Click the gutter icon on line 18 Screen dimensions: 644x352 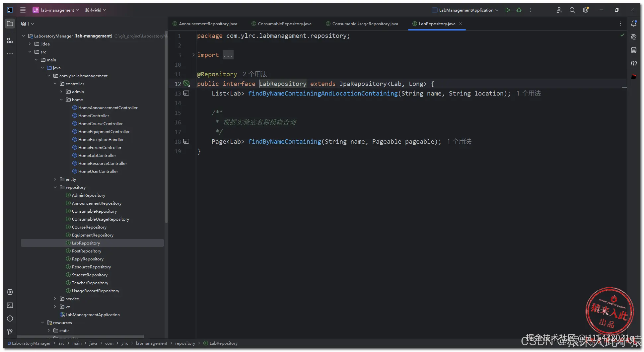coord(186,141)
